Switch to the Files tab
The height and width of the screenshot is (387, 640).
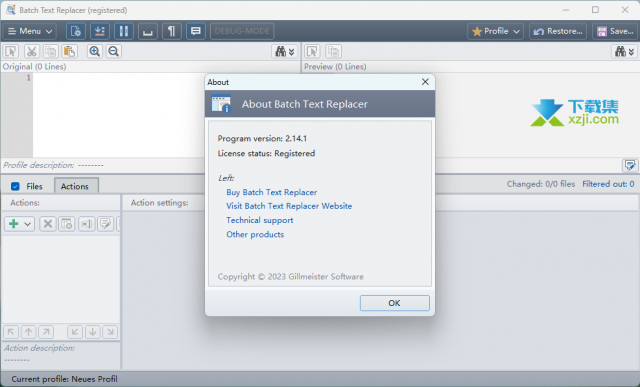coord(34,186)
